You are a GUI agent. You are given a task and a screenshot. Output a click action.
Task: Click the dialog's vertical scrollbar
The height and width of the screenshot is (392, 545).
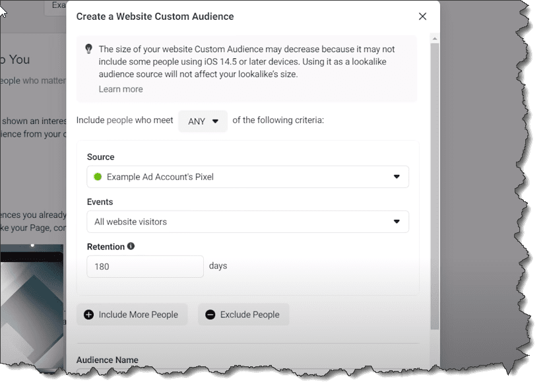coord(434,185)
